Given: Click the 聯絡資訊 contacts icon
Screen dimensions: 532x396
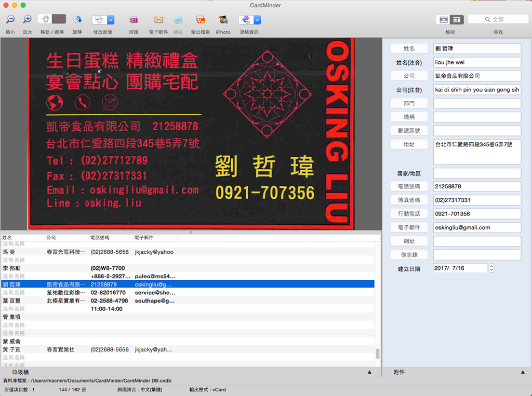Looking at the screenshot, I should [x=246, y=20].
